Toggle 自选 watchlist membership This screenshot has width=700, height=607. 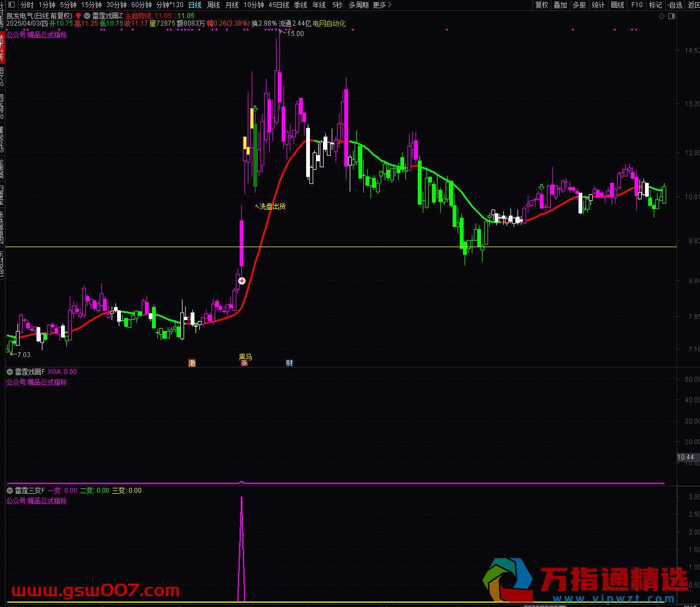point(674,5)
